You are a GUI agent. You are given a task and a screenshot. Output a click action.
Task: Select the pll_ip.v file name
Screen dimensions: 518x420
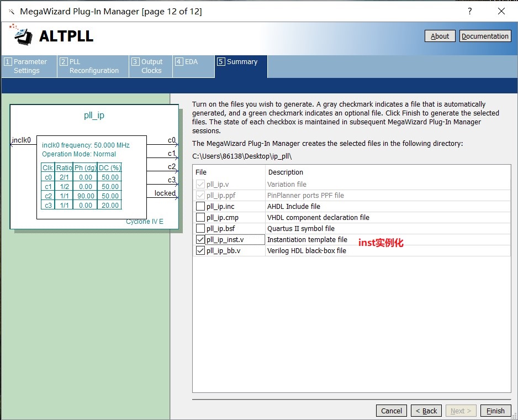pos(218,185)
